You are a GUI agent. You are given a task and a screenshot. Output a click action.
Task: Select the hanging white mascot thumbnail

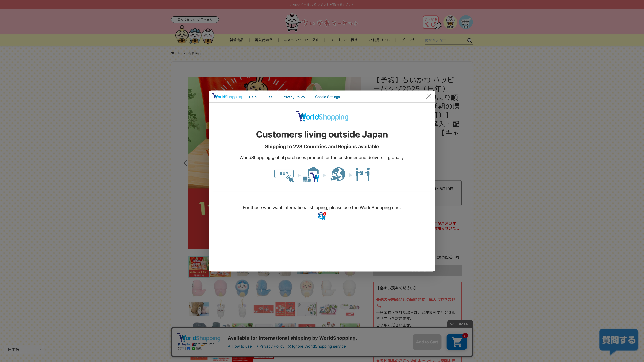(220, 309)
